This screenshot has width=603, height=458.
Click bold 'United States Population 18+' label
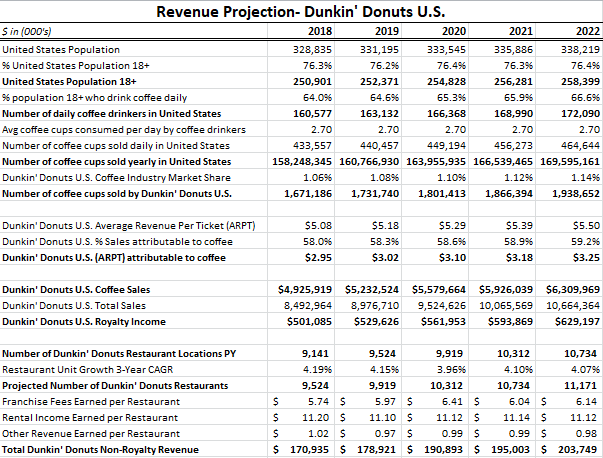pyautogui.click(x=69, y=82)
